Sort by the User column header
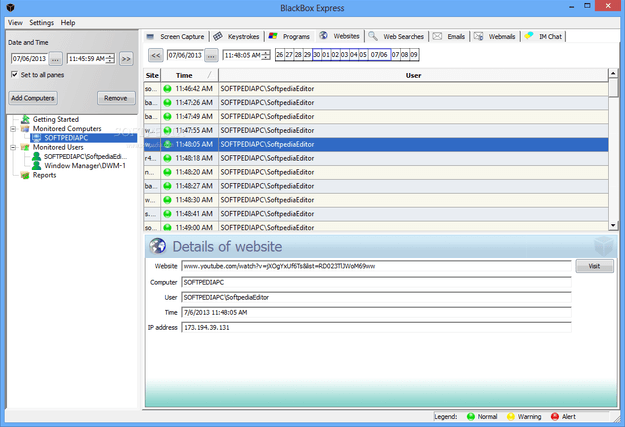Screen dimensions: 625x427 click(413, 75)
